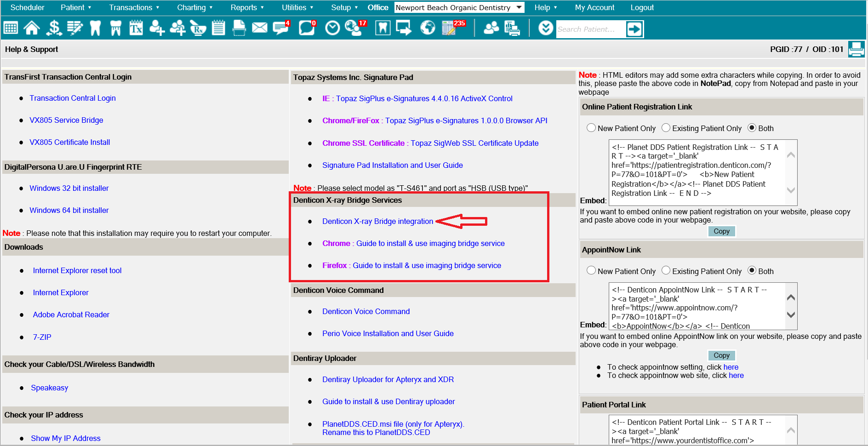Viewport: 868px width, 446px height.
Task: Click the document scanner icon
Action: (x=239, y=28)
